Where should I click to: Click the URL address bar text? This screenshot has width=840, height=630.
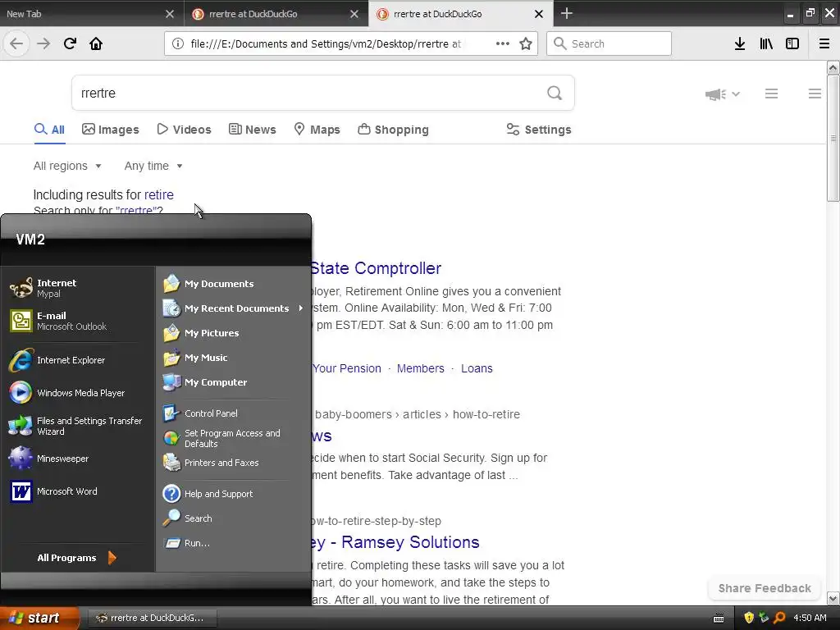tap(326, 44)
